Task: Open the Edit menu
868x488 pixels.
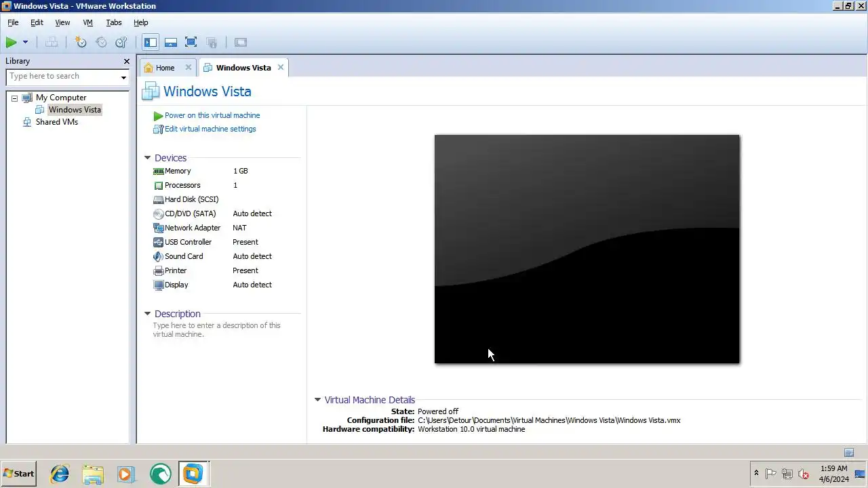Action: (37, 22)
